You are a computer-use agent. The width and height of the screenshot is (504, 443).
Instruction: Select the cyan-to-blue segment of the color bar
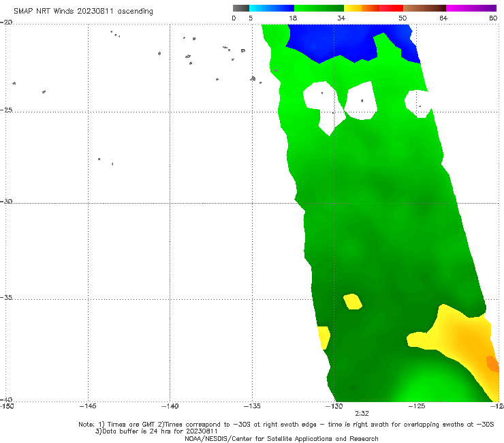(272, 8)
